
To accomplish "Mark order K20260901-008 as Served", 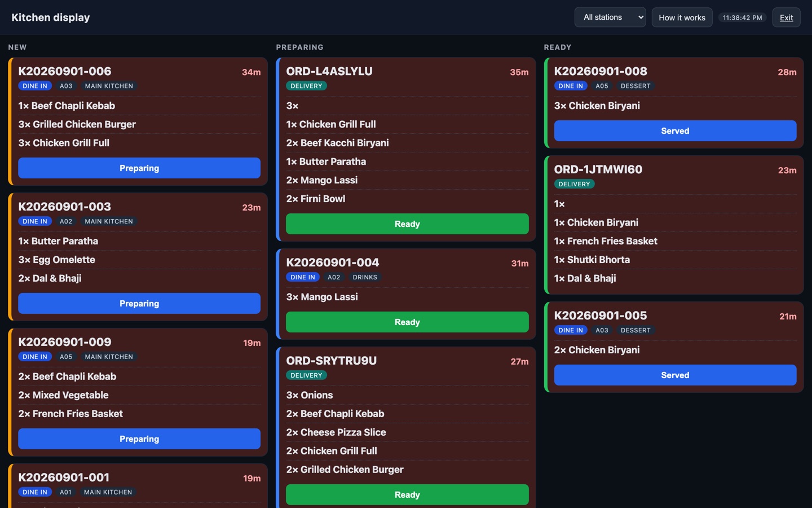I will [x=675, y=131].
